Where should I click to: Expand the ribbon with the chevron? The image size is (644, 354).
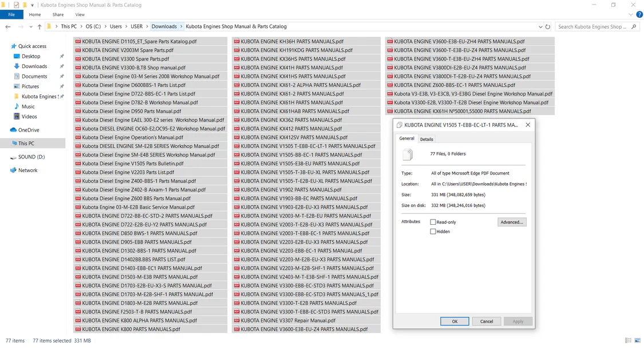[631, 14]
